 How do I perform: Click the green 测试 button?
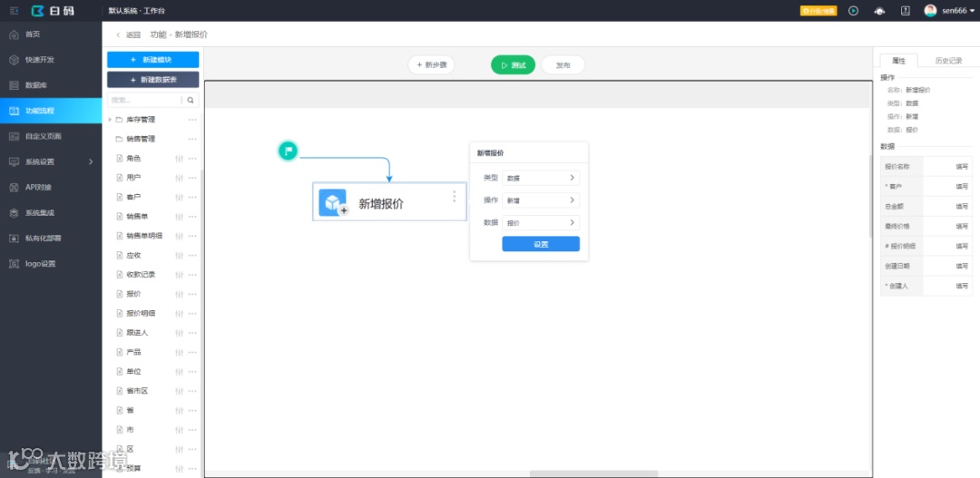(513, 65)
